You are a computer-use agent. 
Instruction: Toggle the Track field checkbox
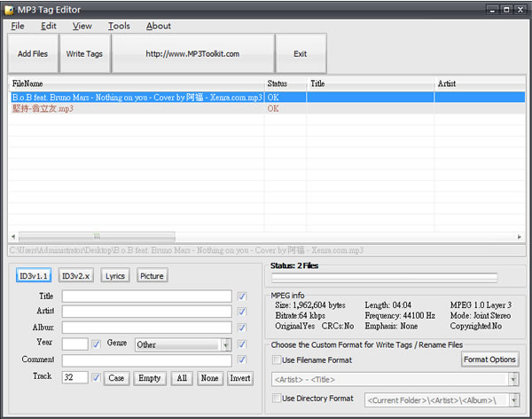[96, 377]
